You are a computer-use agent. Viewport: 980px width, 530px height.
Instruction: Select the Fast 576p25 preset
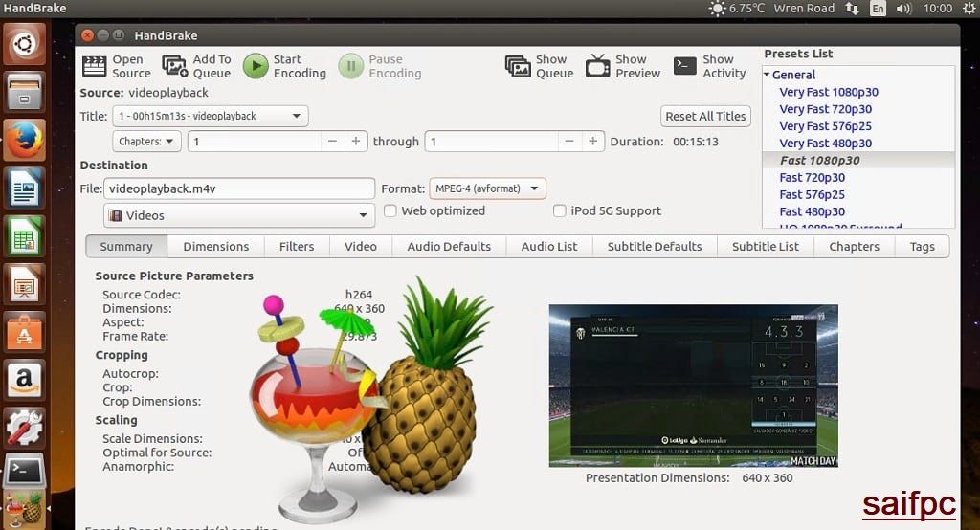click(812, 194)
